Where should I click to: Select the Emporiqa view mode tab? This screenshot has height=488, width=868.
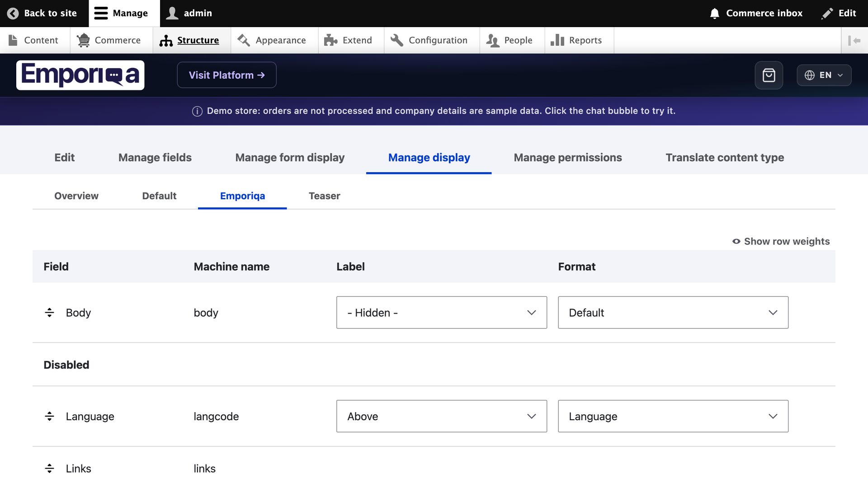pos(242,196)
